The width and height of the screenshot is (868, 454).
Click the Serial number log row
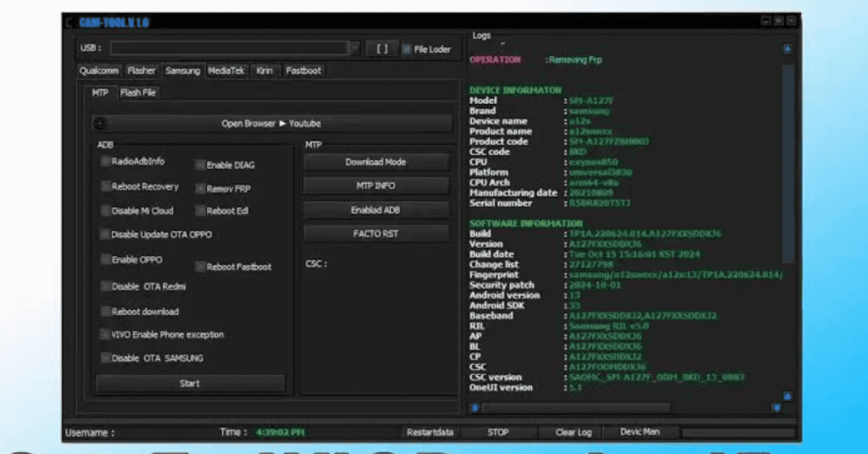(549, 203)
